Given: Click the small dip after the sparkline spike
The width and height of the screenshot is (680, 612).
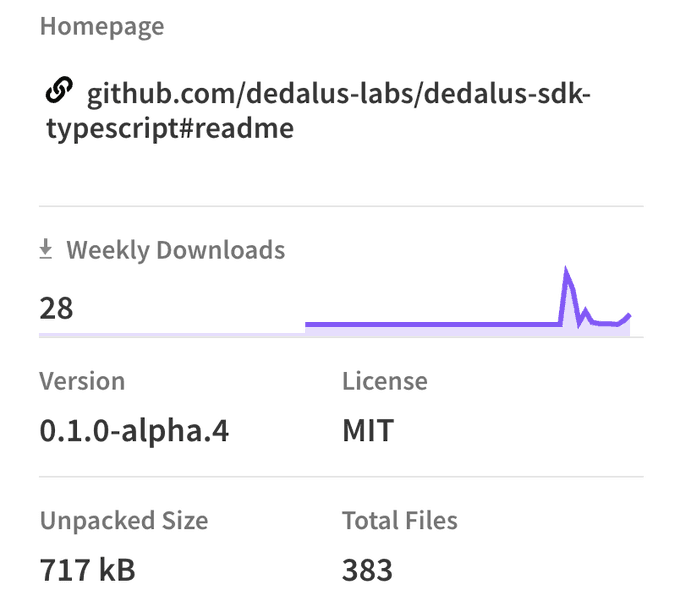Looking at the screenshot, I should (579, 322).
